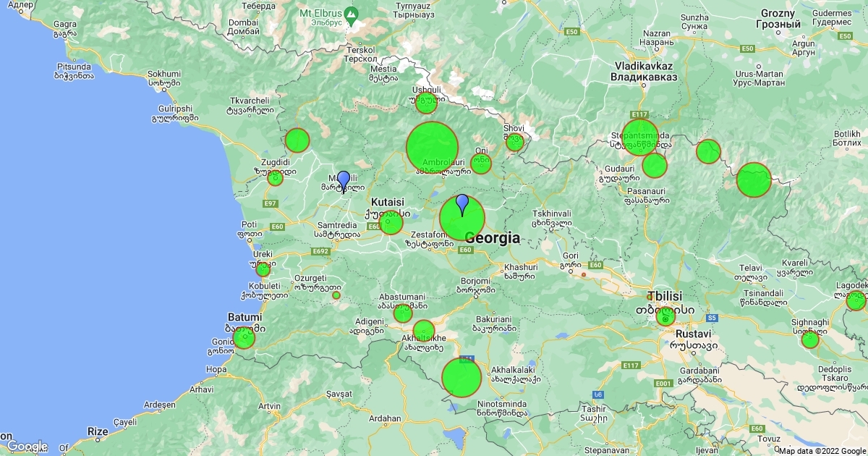Click the blue pin west of Georgia label
868x456 pixels.
click(x=462, y=205)
